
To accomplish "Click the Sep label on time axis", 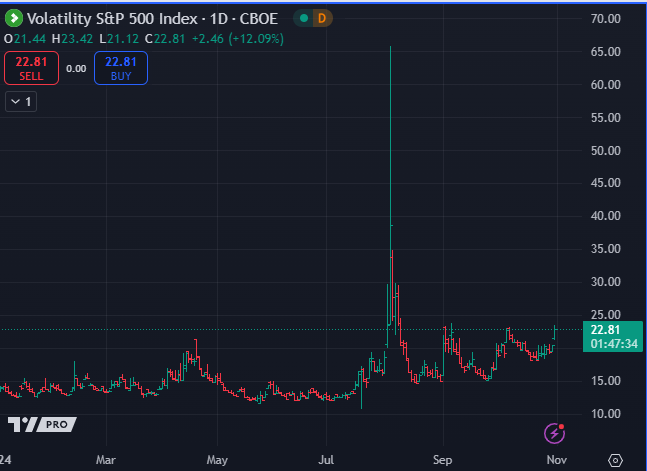I will tap(443, 460).
